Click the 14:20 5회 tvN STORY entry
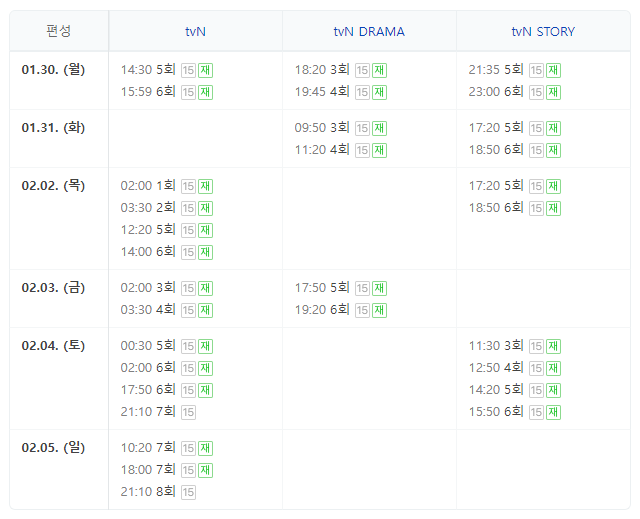 coord(496,390)
